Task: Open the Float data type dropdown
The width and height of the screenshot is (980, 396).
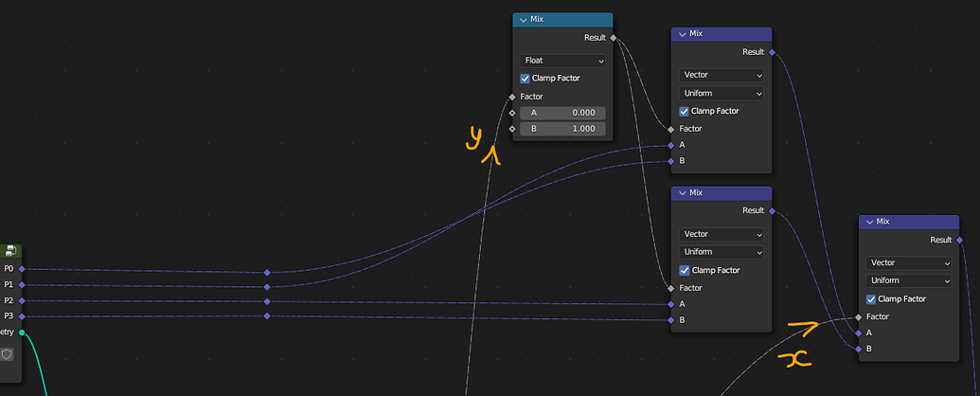Action: 562,61
